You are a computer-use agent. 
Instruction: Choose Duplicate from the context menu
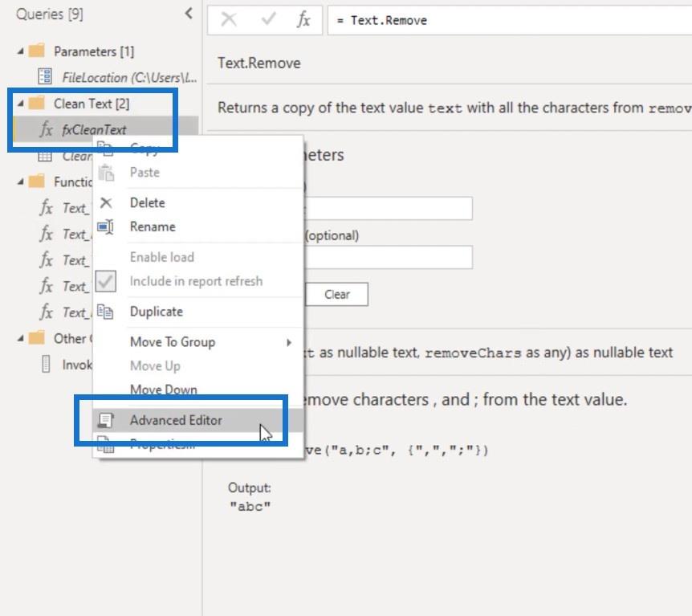[x=156, y=312]
